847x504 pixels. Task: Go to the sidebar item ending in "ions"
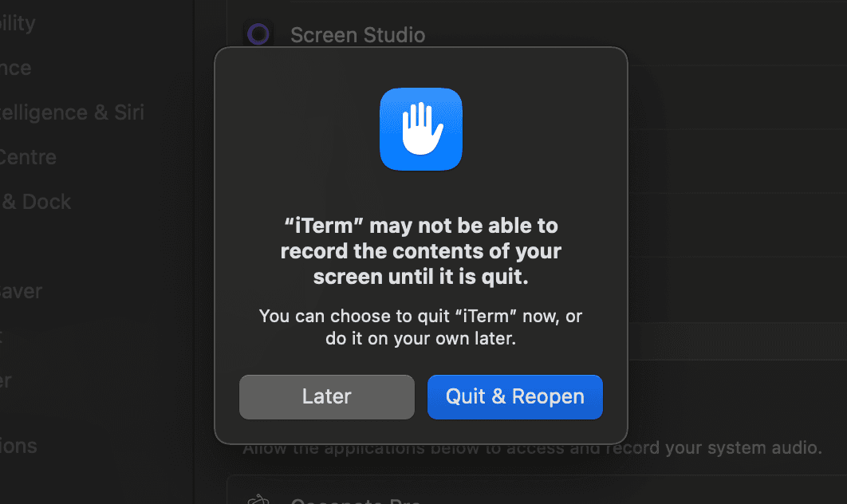click(x=18, y=446)
